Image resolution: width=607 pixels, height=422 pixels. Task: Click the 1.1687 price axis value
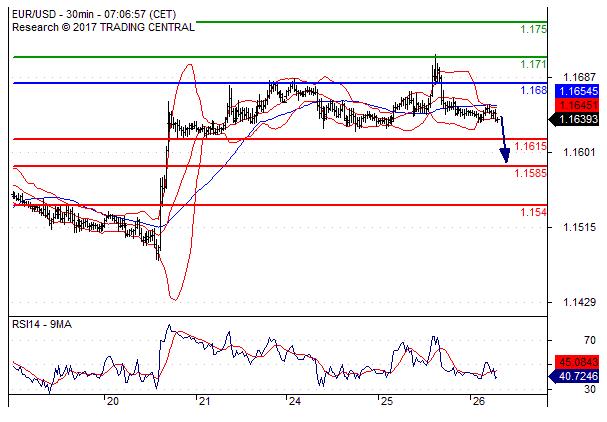coord(579,77)
